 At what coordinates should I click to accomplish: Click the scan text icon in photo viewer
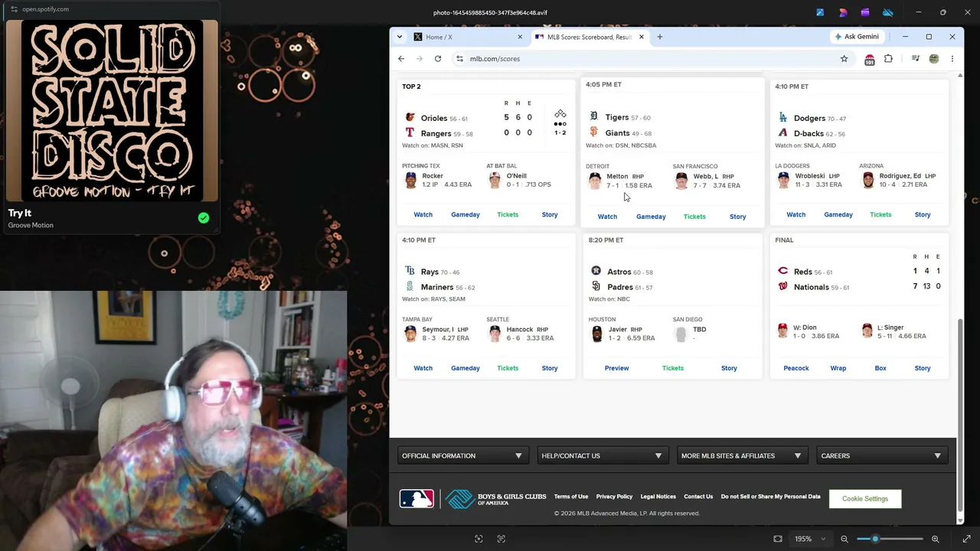pyautogui.click(x=501, y=539)
